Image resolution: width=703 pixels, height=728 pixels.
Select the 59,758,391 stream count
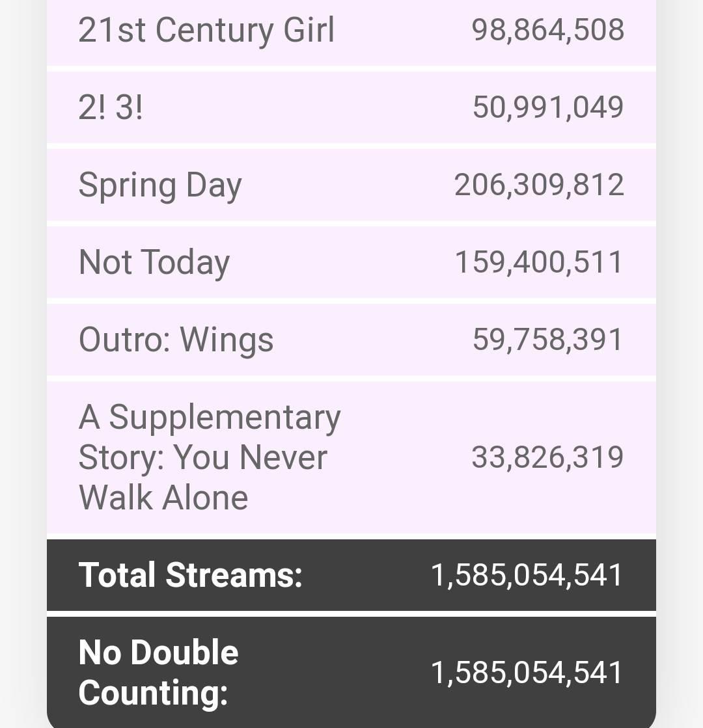[x=547, y=340]
